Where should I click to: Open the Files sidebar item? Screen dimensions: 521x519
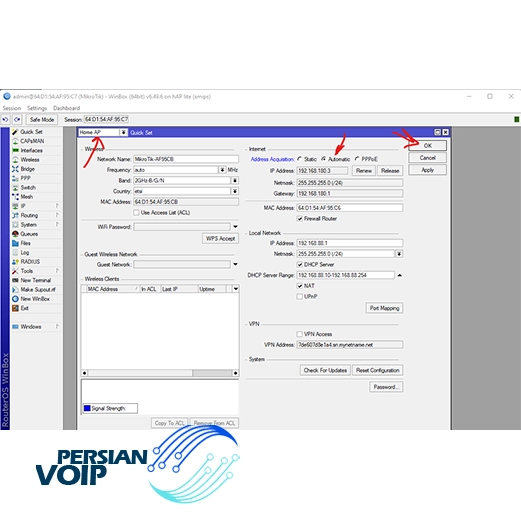coord(25,243)
